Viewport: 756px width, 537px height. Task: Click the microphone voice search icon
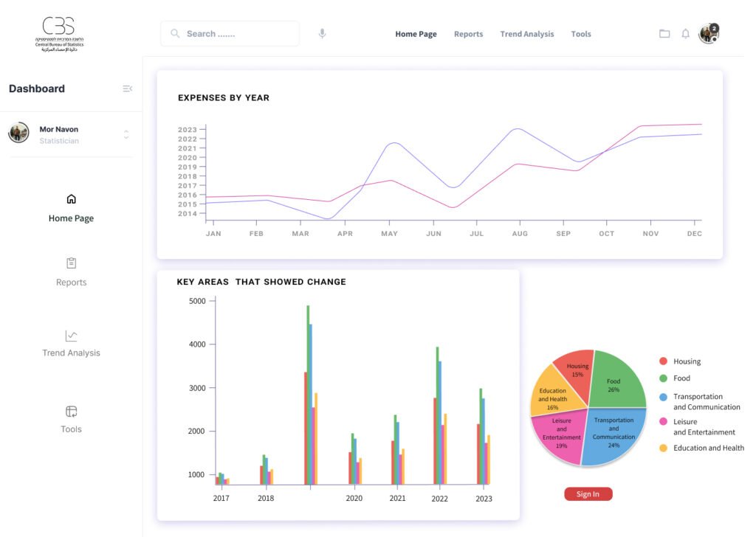tap(322, 34)
